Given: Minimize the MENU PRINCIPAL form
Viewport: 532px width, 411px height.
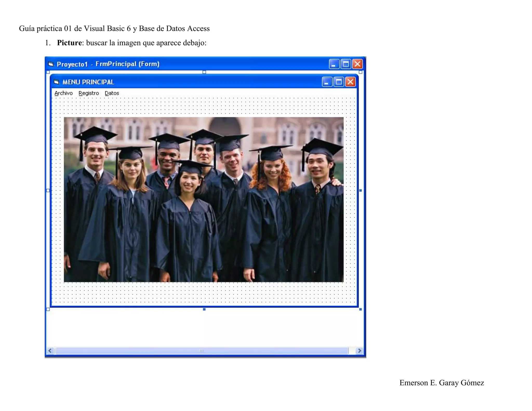Looking at the screenshot, I should coord(327,82).
